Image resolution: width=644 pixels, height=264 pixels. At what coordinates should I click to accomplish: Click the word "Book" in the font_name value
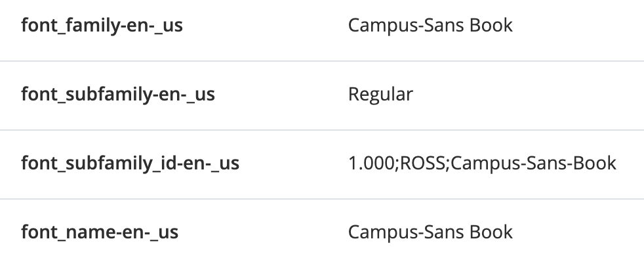(x=492, y=232)
